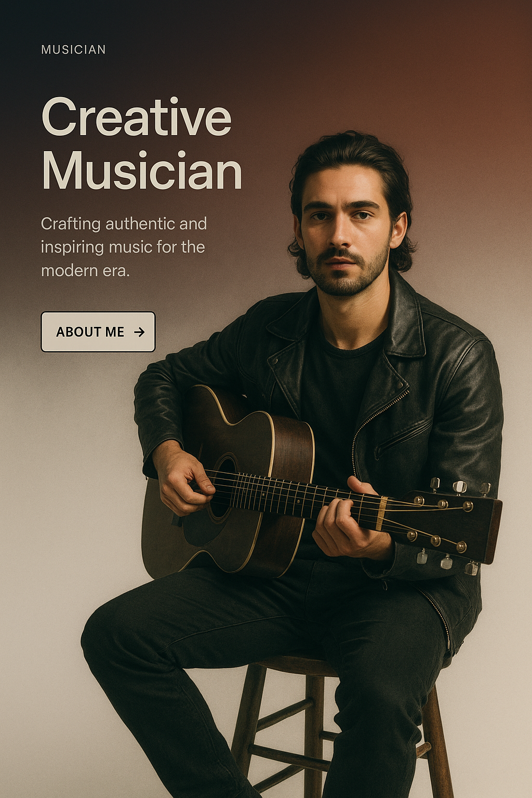Viewport: 532px width, 798px height.
Task: Click the arrow icon inside ABOUT ME button
Action: (x=139, y=332)
